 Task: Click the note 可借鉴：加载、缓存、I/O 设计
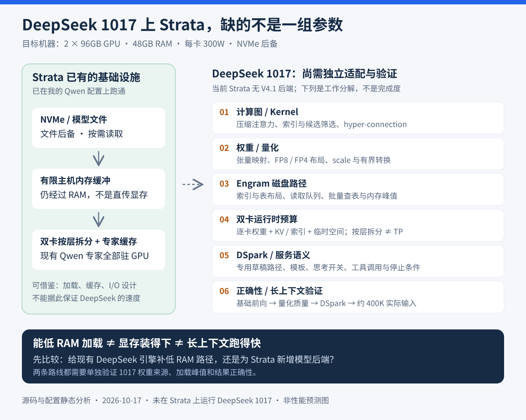[84, 286]
